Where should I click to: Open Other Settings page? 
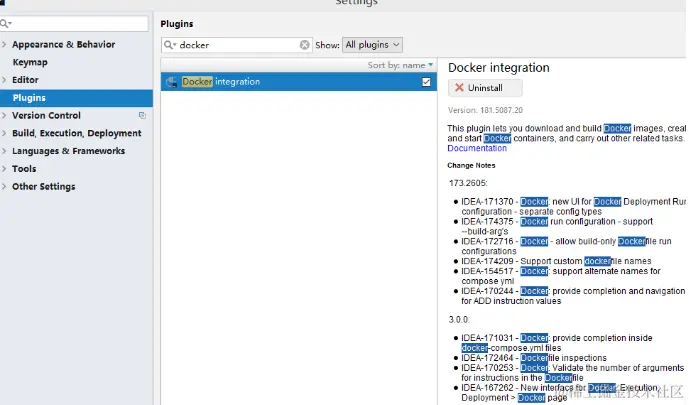point(44,187)
